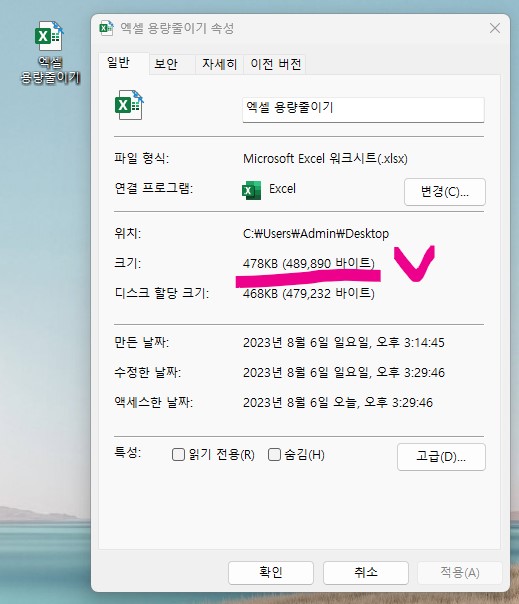This screenshot has width=519, height=604.
Task: Click the dialog title 엑셀 용량줄이기 속성
Action: pos(177,28)
